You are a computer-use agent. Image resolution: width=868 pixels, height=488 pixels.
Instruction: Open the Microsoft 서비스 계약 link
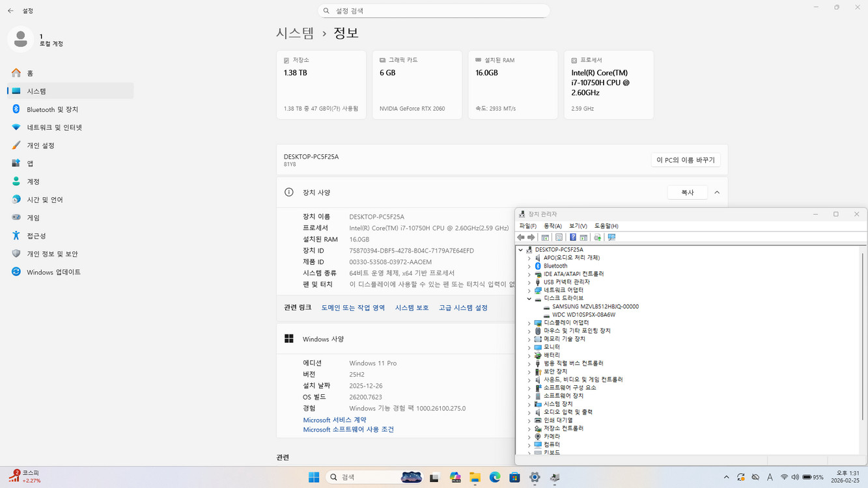[x=334, y=420]
